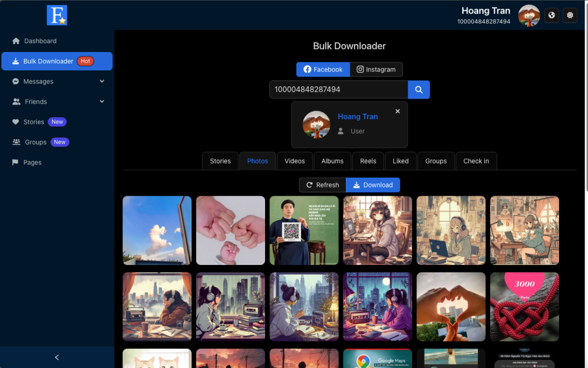Open the Reels tab

[368, 161]
